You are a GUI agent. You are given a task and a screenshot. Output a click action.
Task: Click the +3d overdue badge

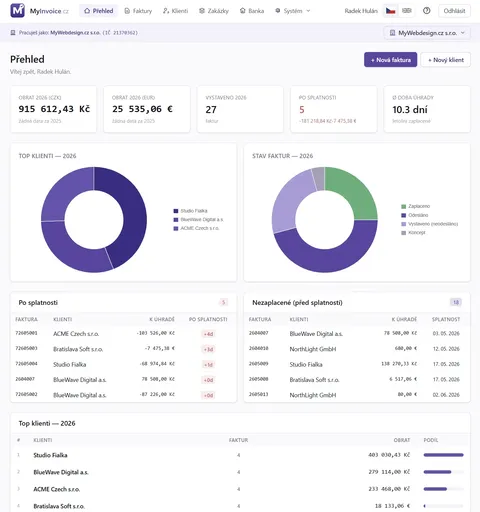208,349
